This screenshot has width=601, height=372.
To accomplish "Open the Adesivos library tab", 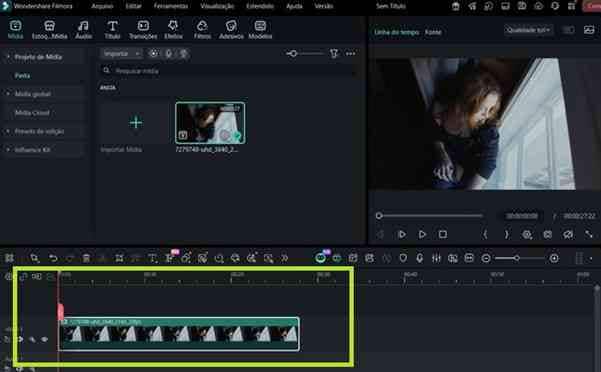I will tap(231, 30).
